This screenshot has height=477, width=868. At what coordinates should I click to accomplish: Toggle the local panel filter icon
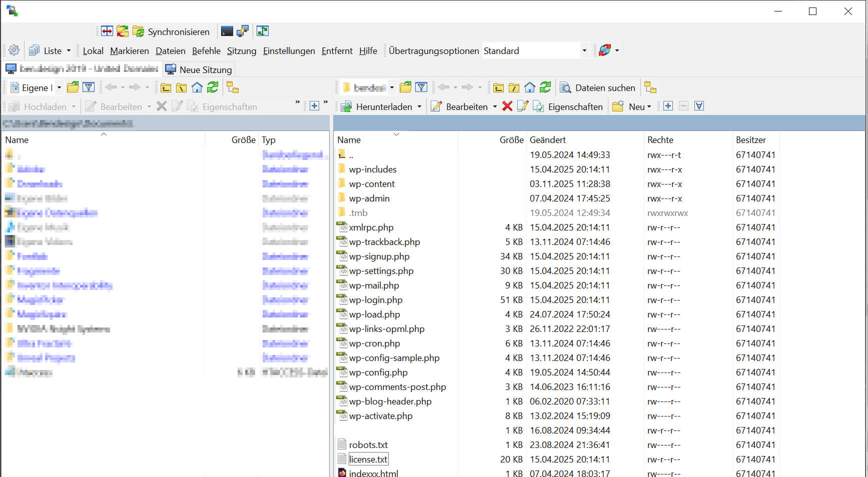[89, 87]
